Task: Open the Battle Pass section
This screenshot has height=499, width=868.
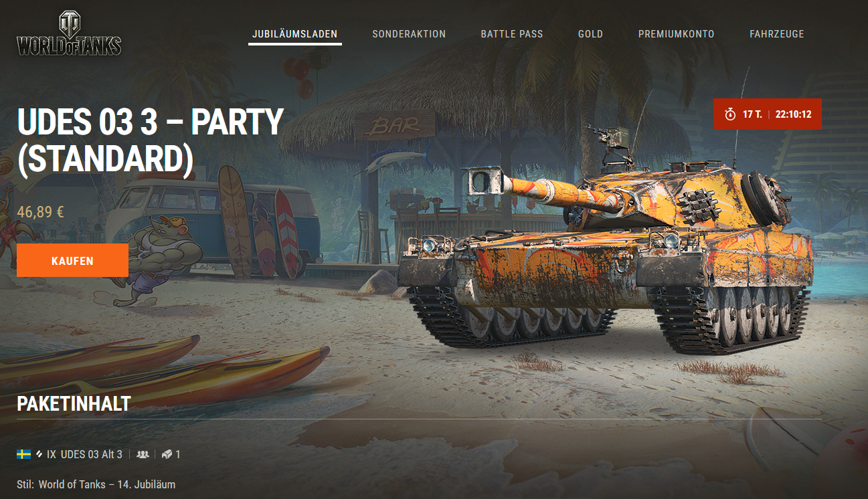Action: [512, 34]
